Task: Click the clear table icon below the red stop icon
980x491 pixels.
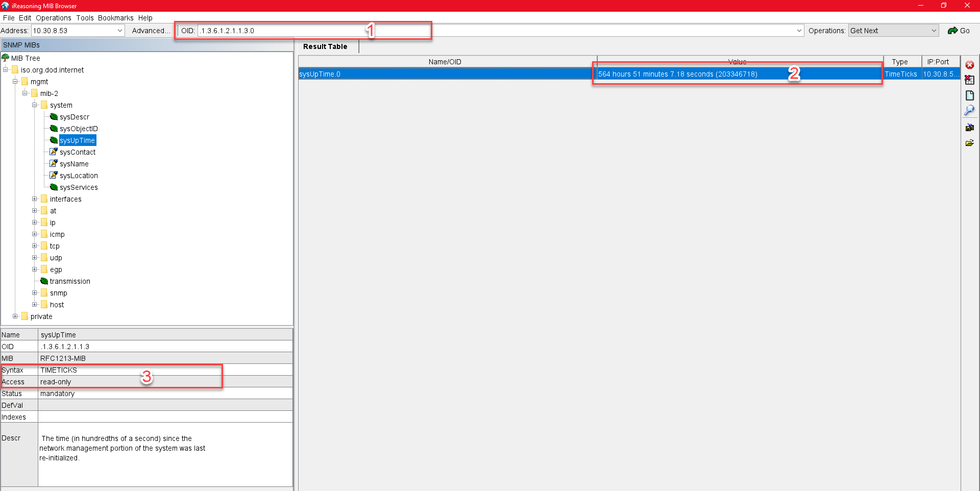Action: 970,80
